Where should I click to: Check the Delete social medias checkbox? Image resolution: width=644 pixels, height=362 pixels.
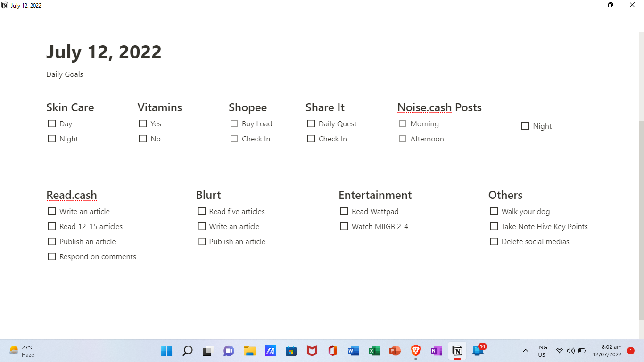494,241
